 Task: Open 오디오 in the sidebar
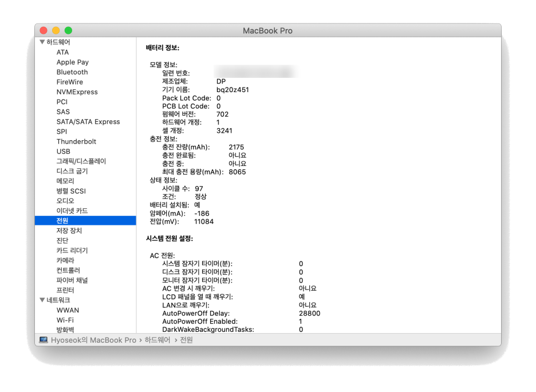65,201
